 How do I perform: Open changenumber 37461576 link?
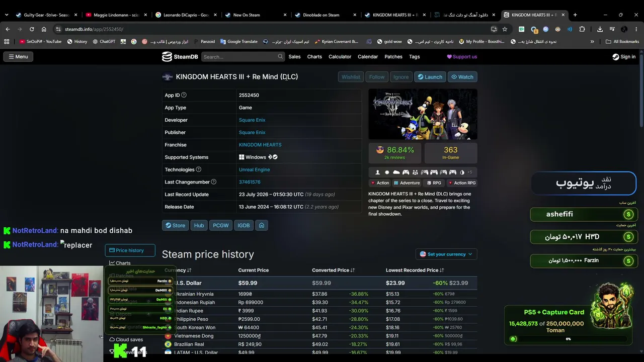(250, 182)
